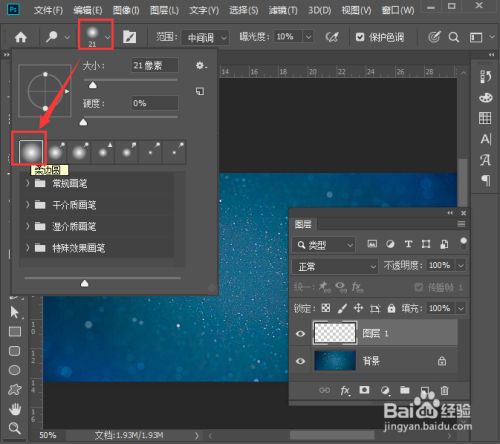Add a layer style with fx button

point(345,390)
